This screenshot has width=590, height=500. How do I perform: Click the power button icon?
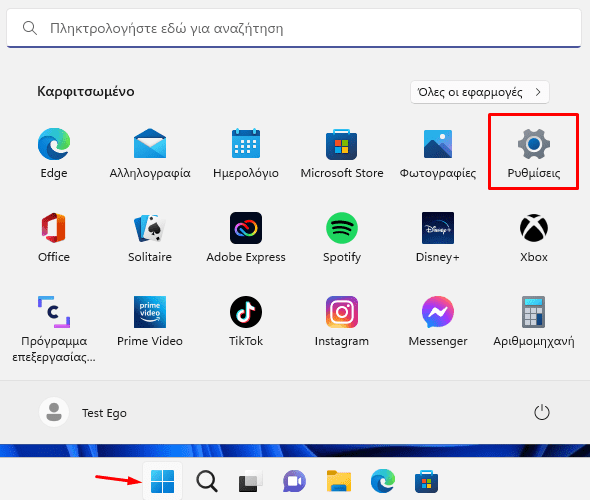pyautogui.click(x=542, y=412)
